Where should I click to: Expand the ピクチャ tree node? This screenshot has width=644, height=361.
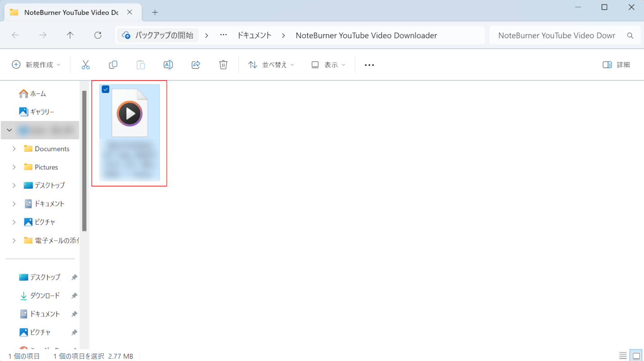(x=14, y=222)
